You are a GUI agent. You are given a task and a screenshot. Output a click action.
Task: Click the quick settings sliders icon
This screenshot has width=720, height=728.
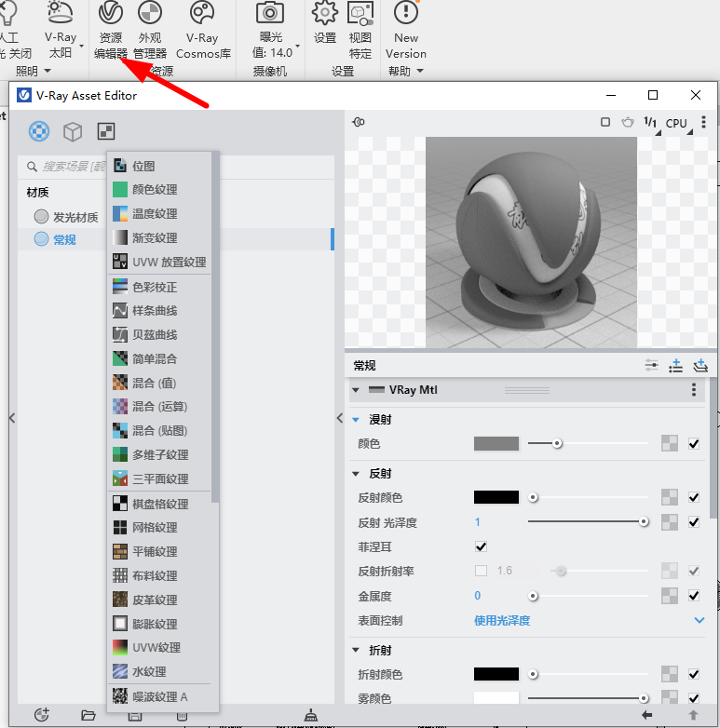point(652,365)
